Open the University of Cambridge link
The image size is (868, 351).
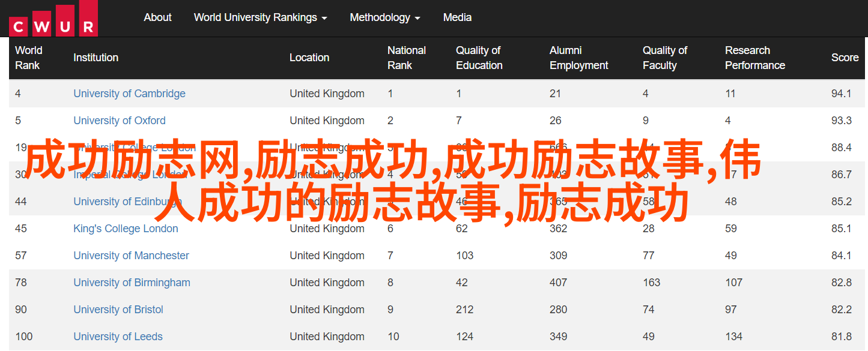click(x=129, y=94)
